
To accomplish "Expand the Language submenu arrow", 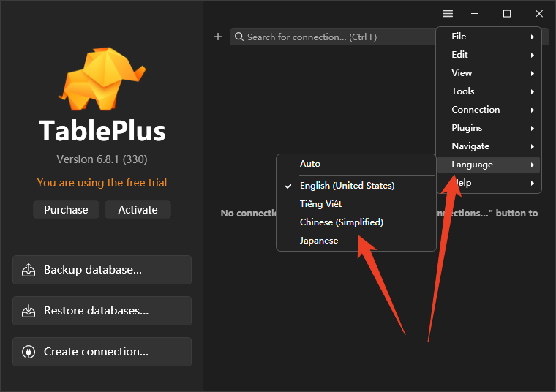I will click(533, 165).
